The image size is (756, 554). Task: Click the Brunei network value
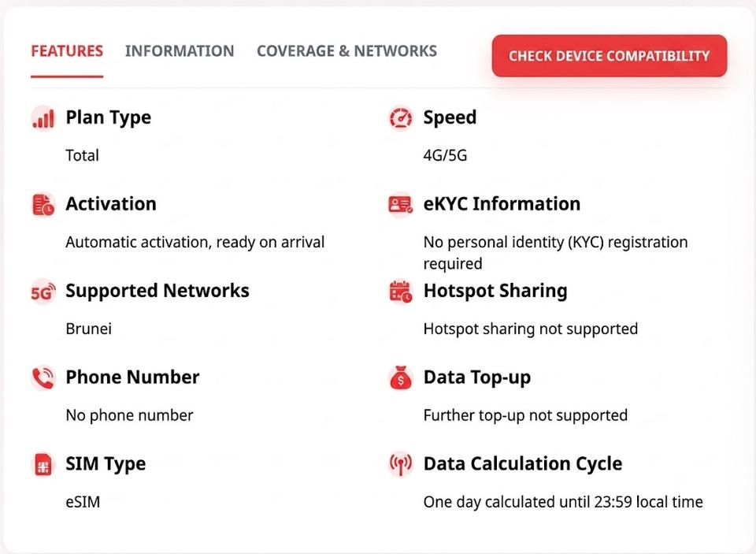click(89, 329)
